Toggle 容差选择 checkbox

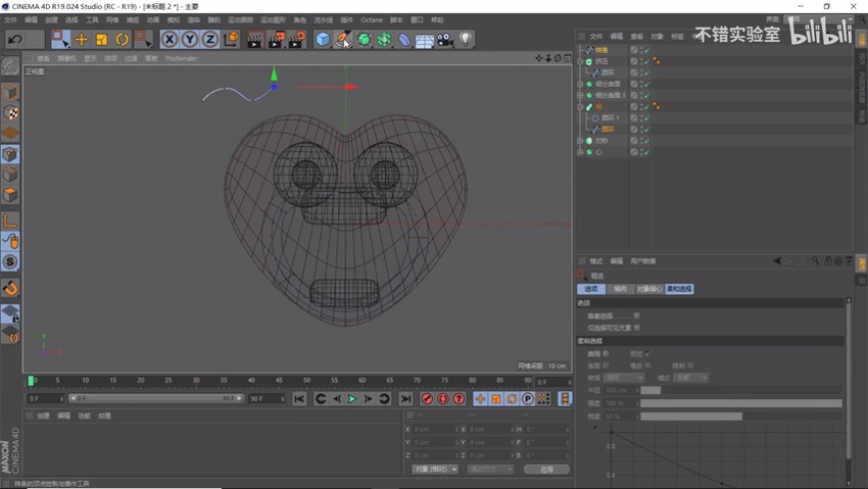pyautogui.click(x=637, y=315)
